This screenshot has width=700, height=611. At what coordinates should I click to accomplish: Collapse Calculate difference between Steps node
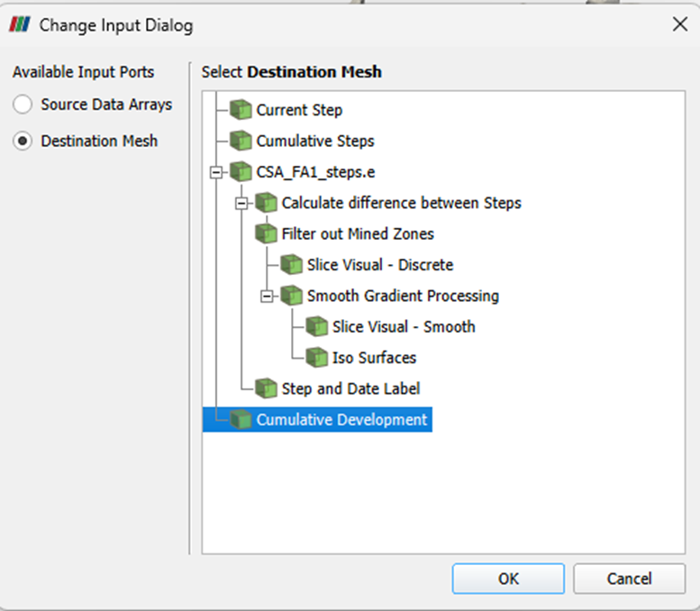241,204
